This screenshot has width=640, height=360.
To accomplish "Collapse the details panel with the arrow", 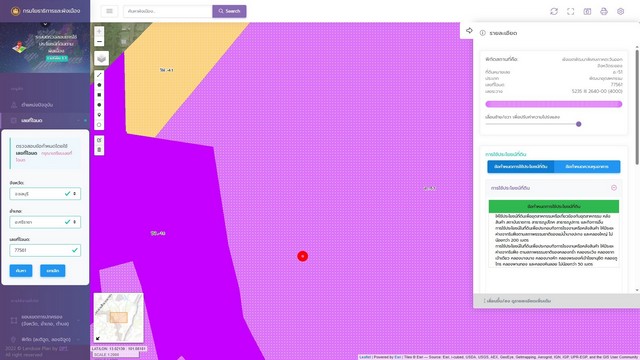I will click(469, 31).
